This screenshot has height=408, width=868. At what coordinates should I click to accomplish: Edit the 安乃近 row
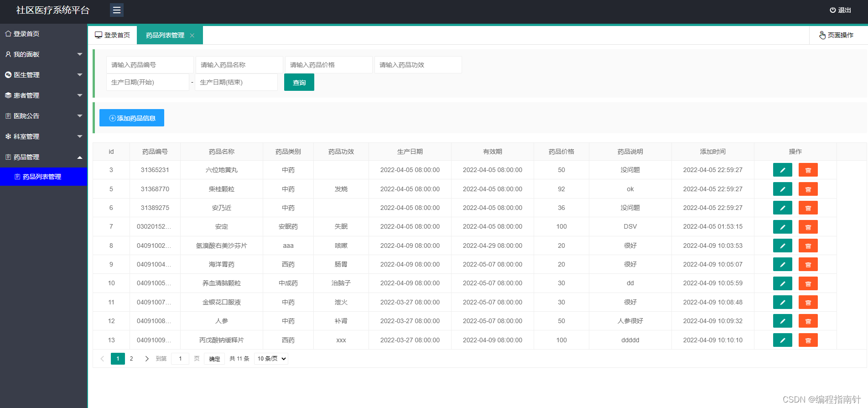click(x=782, y=208)
